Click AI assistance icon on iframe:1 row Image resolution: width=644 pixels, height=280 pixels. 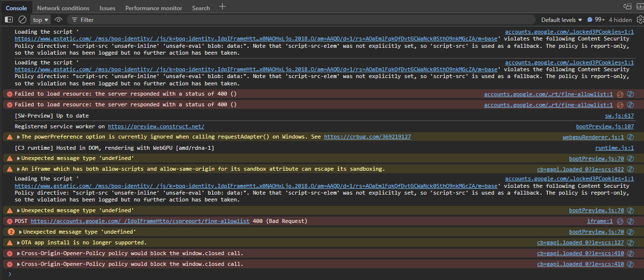(x=630, y=221)
